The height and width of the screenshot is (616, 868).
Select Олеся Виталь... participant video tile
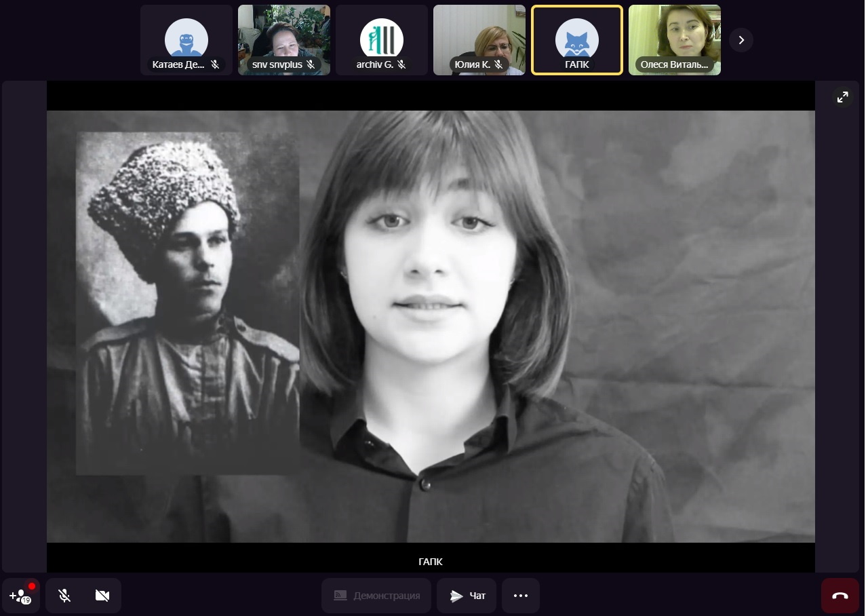pyautogui.click(x=674, y=34)
